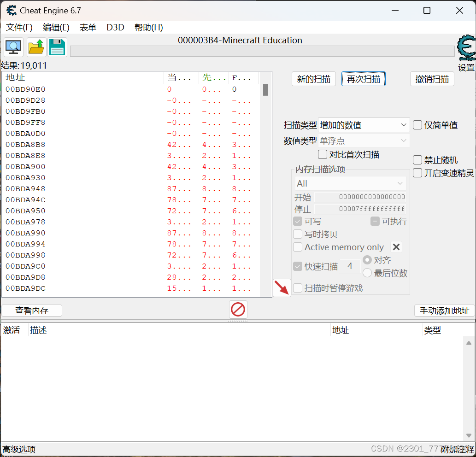Undo the scan with 撤销扫描

[x=432, y=79]
